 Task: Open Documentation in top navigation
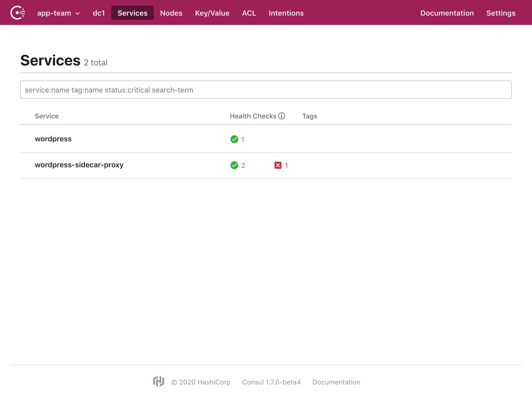point(447,13)
